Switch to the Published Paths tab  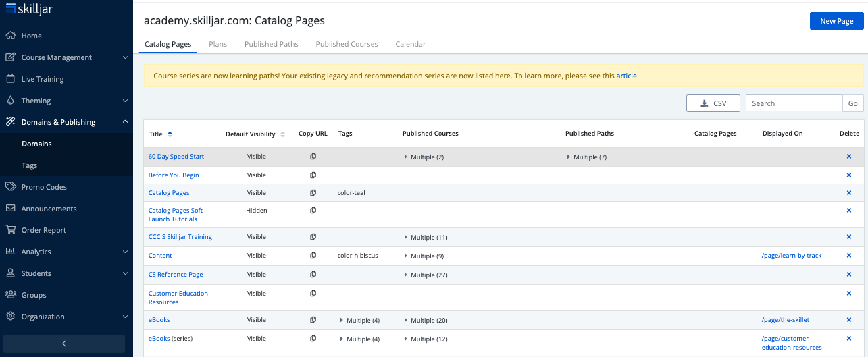point(271,44)
